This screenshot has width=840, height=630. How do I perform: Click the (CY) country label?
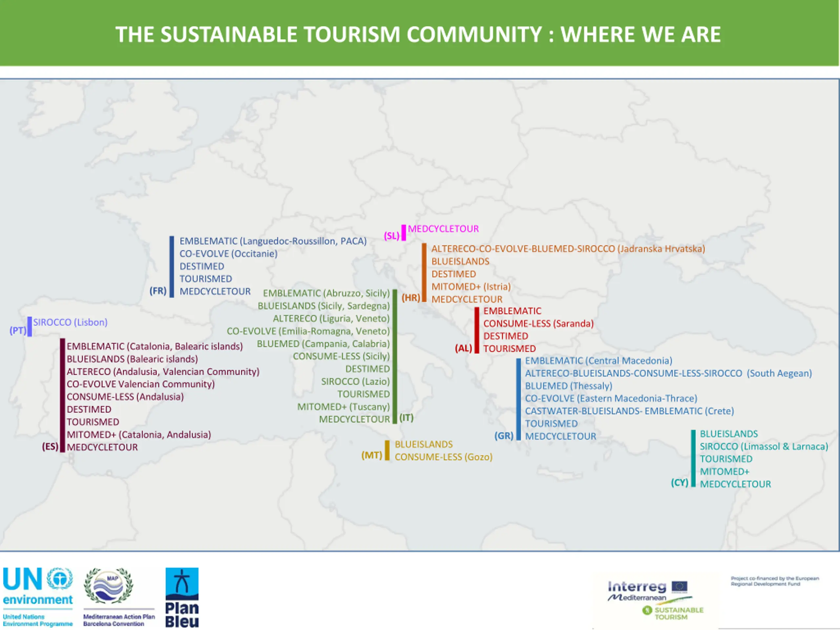(679, 482)
